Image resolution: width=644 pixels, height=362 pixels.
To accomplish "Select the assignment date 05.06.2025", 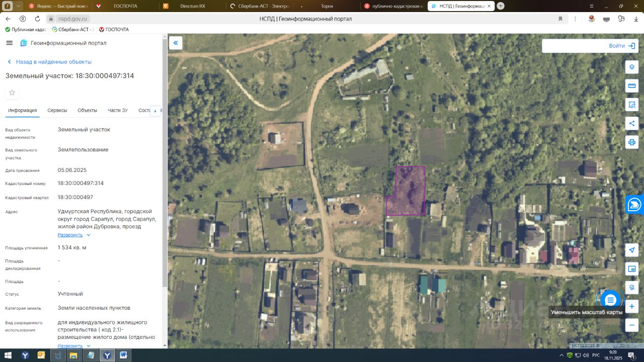I will click(x=72, y=170).
